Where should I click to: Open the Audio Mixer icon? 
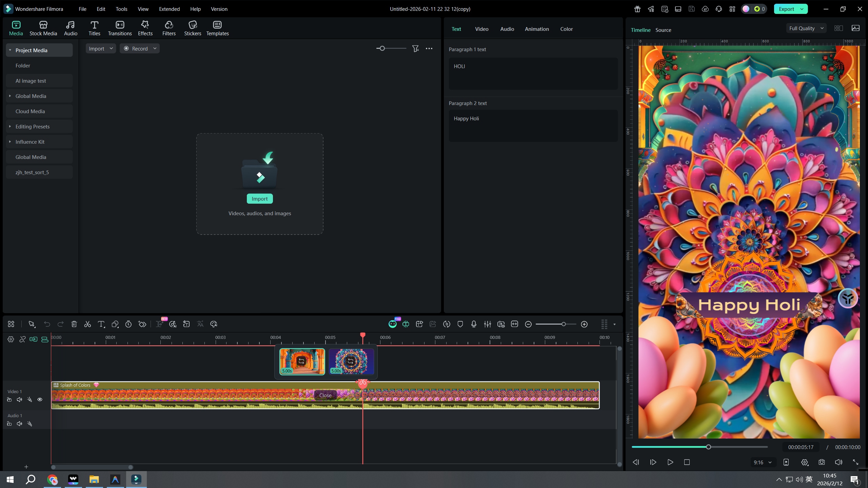click(487, 324)
